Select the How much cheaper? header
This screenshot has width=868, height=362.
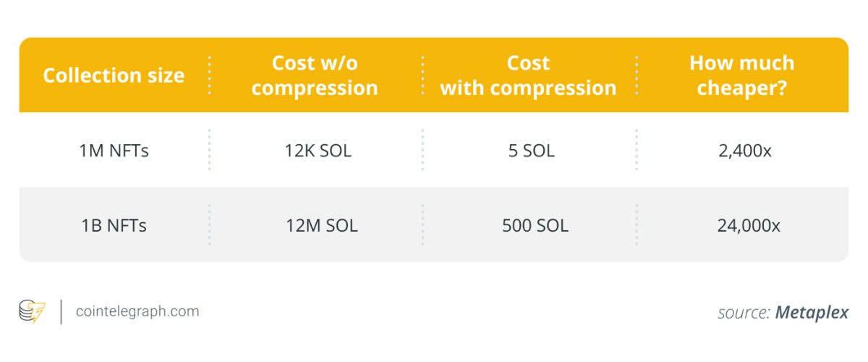pyautogui.click(x=741, y=75)
